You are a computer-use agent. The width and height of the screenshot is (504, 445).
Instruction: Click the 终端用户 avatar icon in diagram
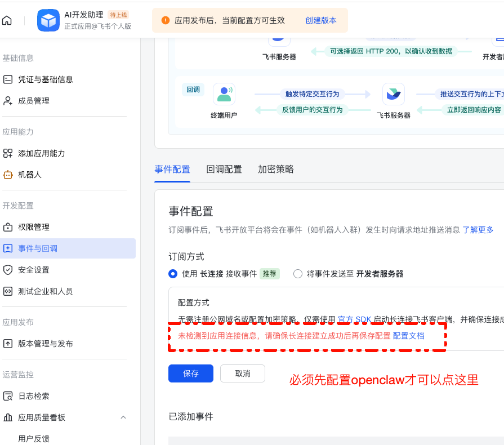coord(224,94)
